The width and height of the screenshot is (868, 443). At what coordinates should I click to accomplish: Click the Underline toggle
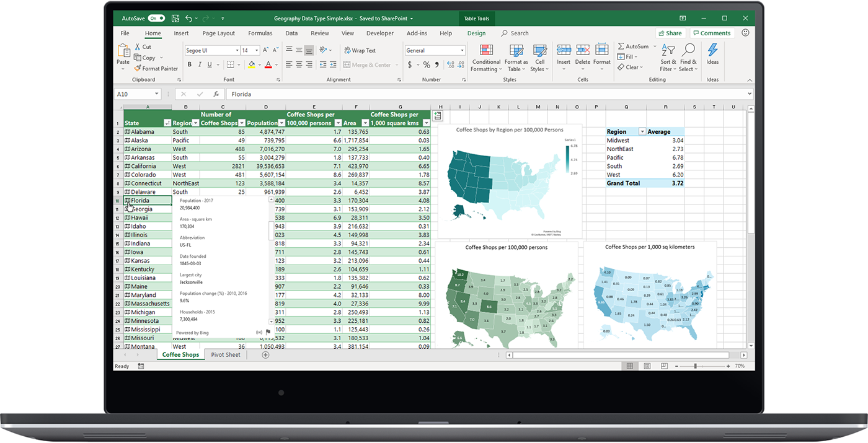pos(209,64)
